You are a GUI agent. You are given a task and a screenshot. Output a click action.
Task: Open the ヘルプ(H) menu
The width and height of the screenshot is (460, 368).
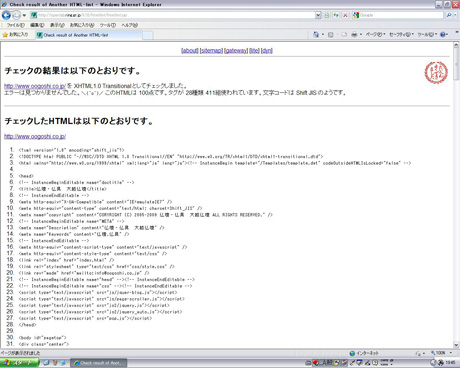point(129,25)
